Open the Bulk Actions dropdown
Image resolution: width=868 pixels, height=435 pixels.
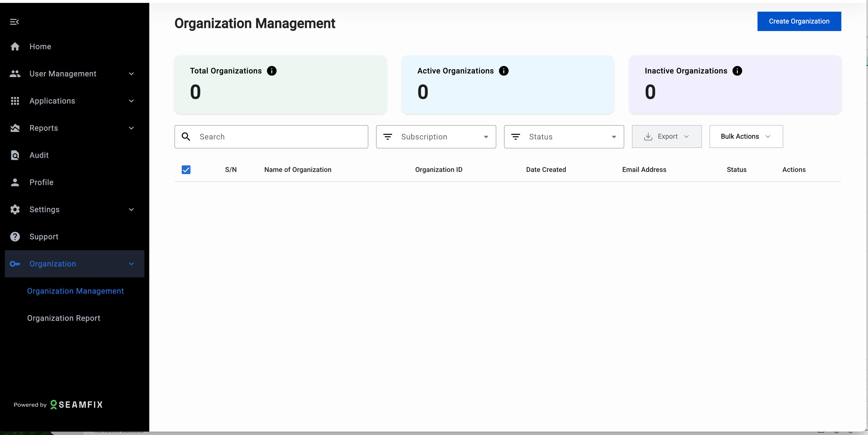point(746,137)
